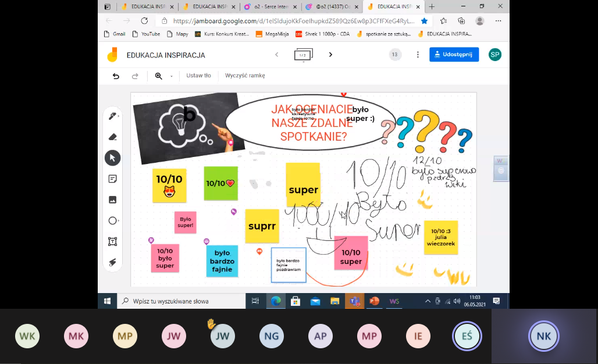Activate the Laser pointer tool
Image resolution: width=598 pixels, height=364 pixels.
pos(113,262)
